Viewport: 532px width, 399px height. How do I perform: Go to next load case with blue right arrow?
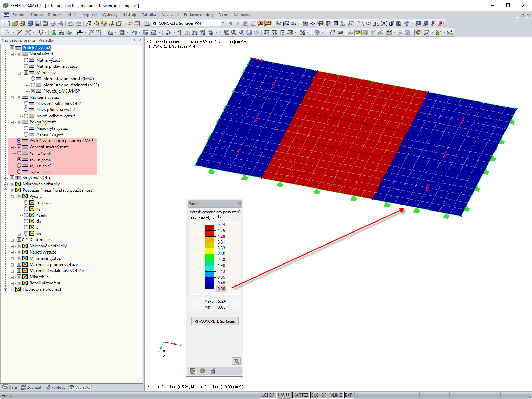[238, 23]
